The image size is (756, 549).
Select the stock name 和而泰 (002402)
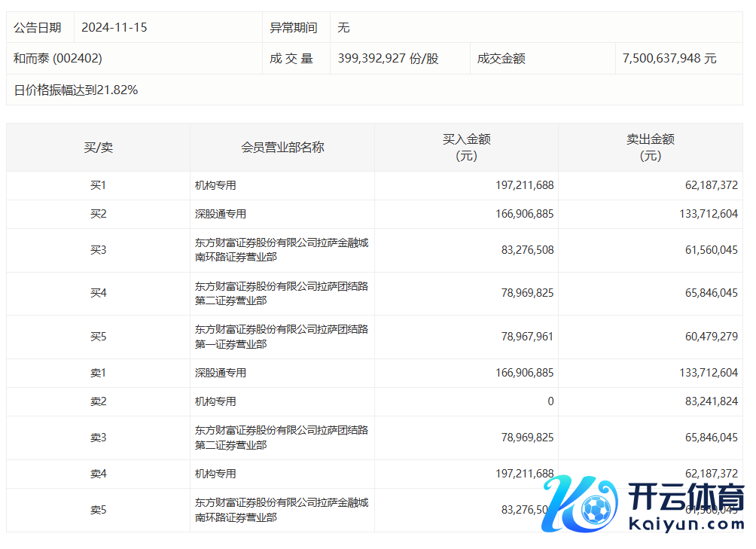(x=58, y=59)
